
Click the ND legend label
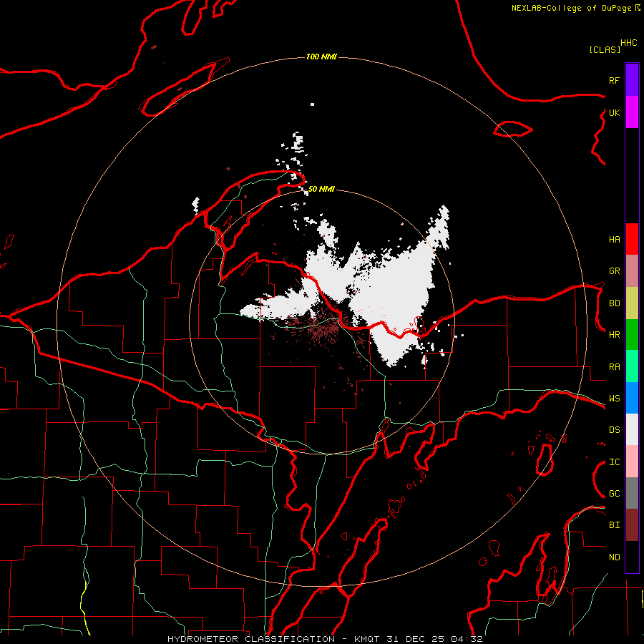click(x=614, y=557)
